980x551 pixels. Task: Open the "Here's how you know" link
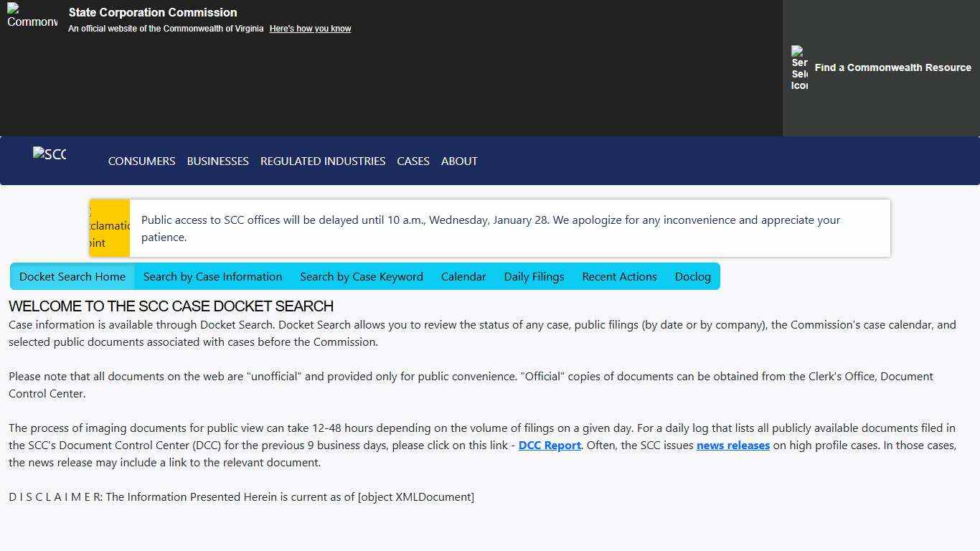[x=310, y=29]
